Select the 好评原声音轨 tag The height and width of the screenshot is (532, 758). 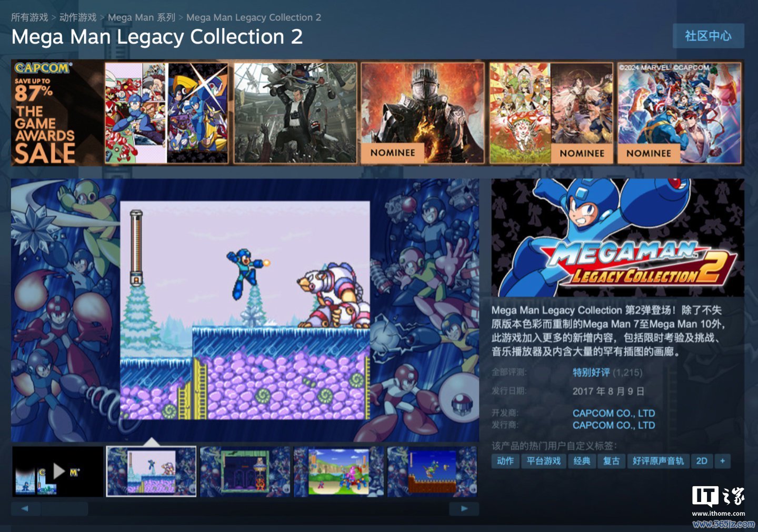pos(658,461)
